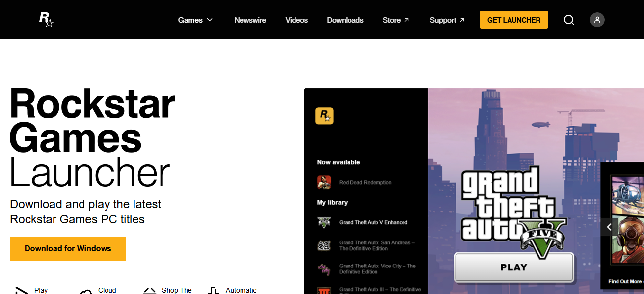Click the Grand Theft Auto V Enhanced icon
The width and height of the screenshot is (644, 294).
324,222
